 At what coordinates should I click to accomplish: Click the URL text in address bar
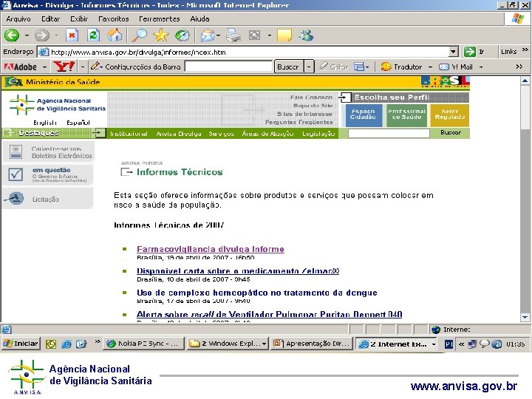pyautogui.click(x=138, y=52)
